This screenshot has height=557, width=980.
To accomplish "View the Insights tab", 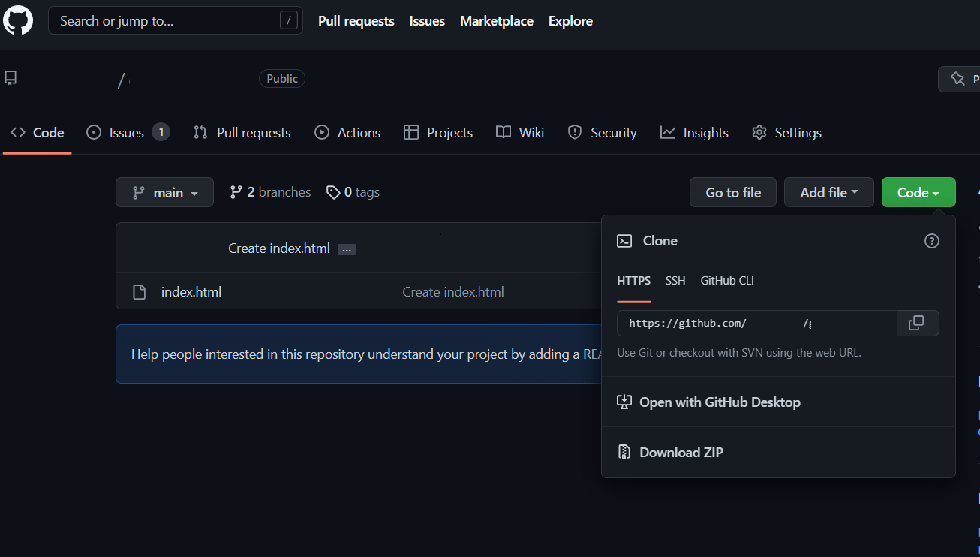I will point(694,133).
